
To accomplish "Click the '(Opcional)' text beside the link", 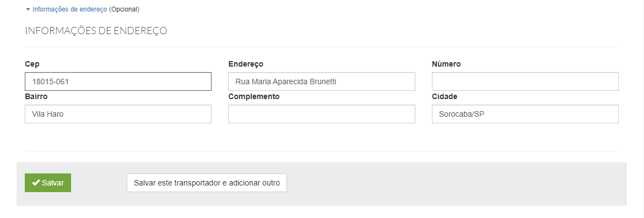I will (x=125, y=9).
